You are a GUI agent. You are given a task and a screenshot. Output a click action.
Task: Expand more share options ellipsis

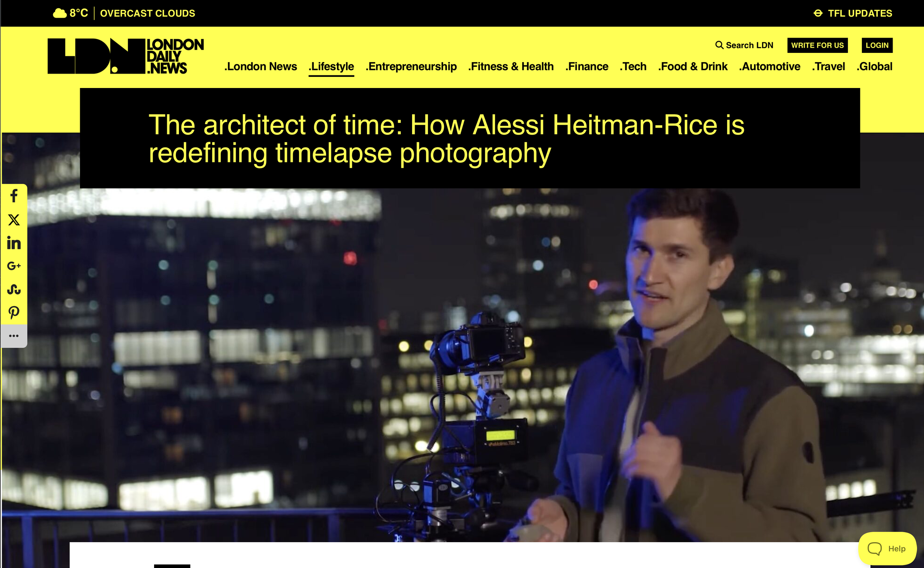pos(14,336)
